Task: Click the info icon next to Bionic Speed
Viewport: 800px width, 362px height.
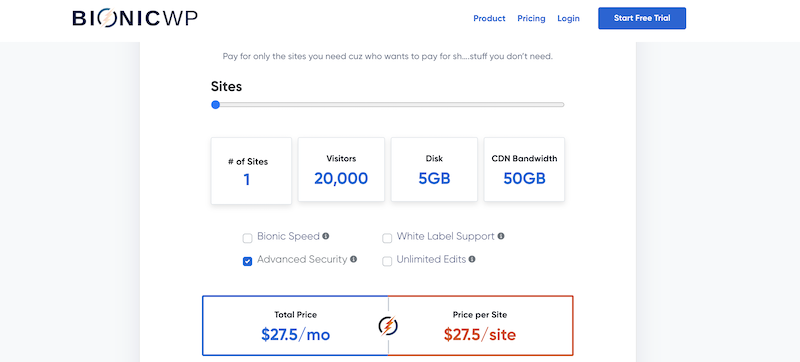Action: (x=326, y=236)
